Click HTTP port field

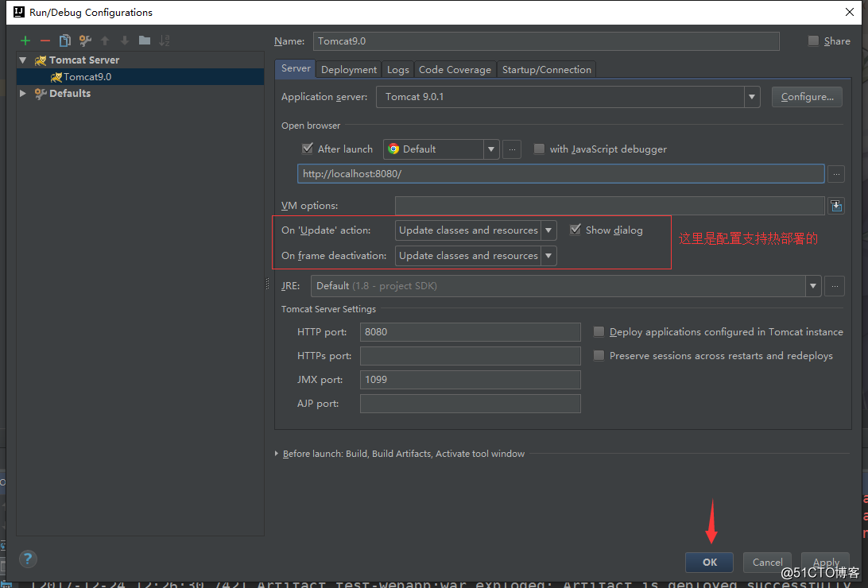click(x=470, y=332)
